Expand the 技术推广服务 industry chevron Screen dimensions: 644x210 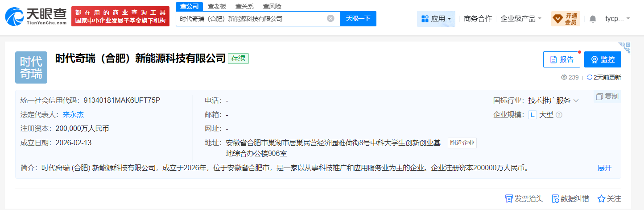576,101
